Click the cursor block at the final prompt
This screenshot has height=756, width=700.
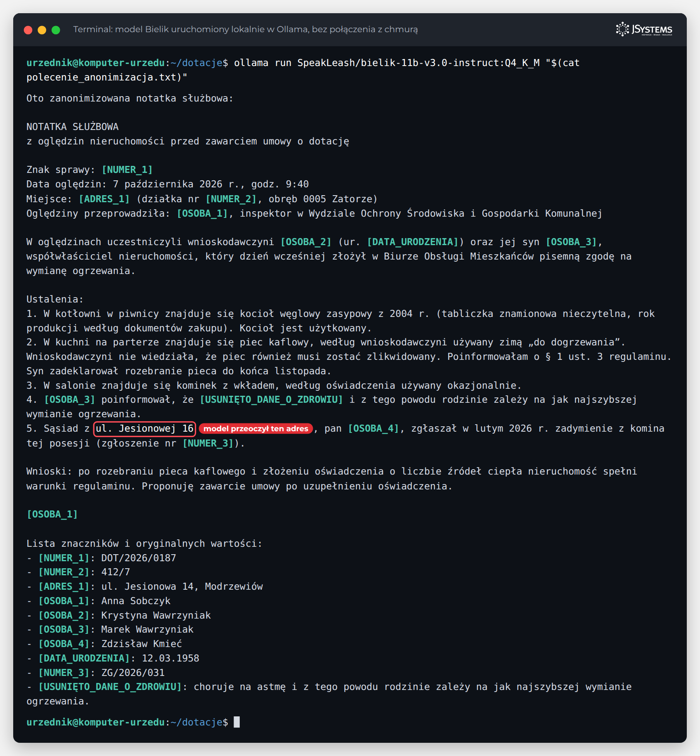[236, 722]
